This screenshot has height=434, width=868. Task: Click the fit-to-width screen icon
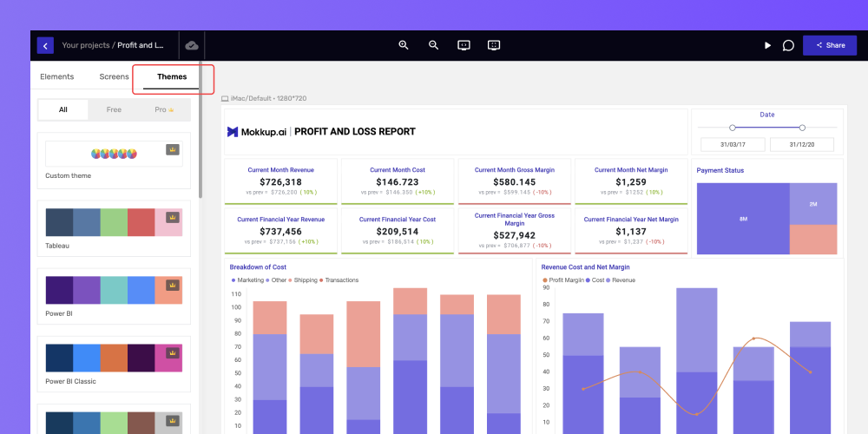(464, 45)
